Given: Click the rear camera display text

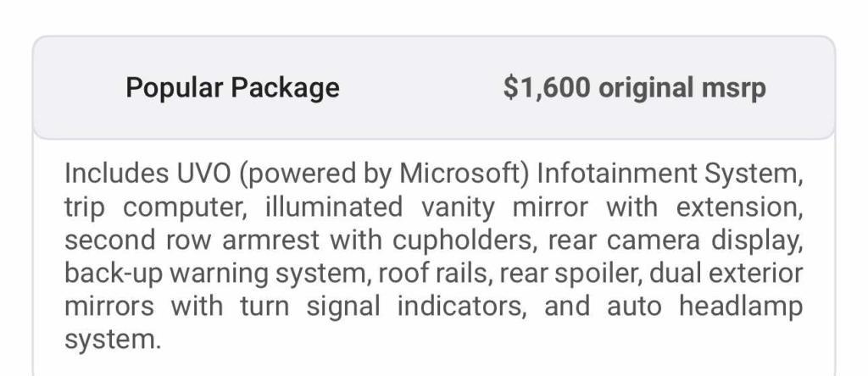Looking at the screenshot, I should pos(674,241).
